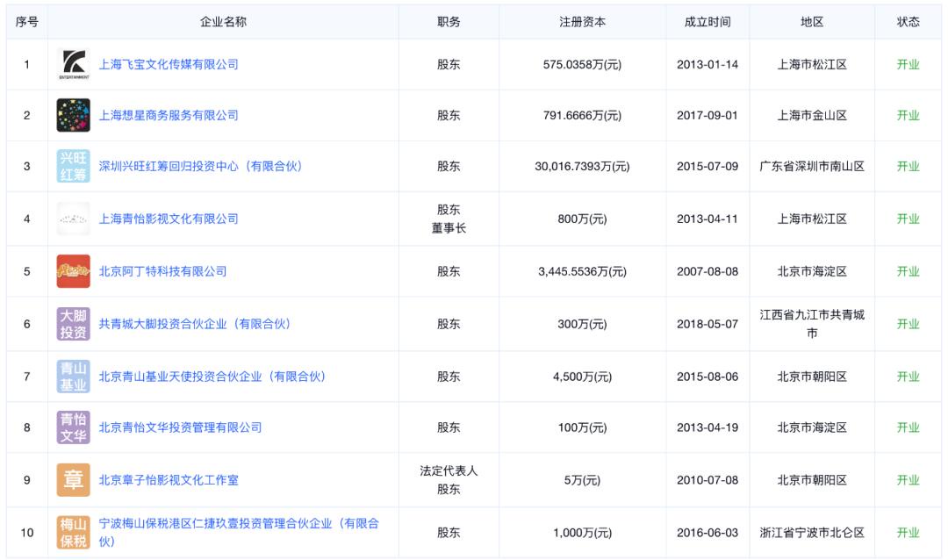Click row number 7 cell
Screen dimensions: 948x560
tap(26, 377)
